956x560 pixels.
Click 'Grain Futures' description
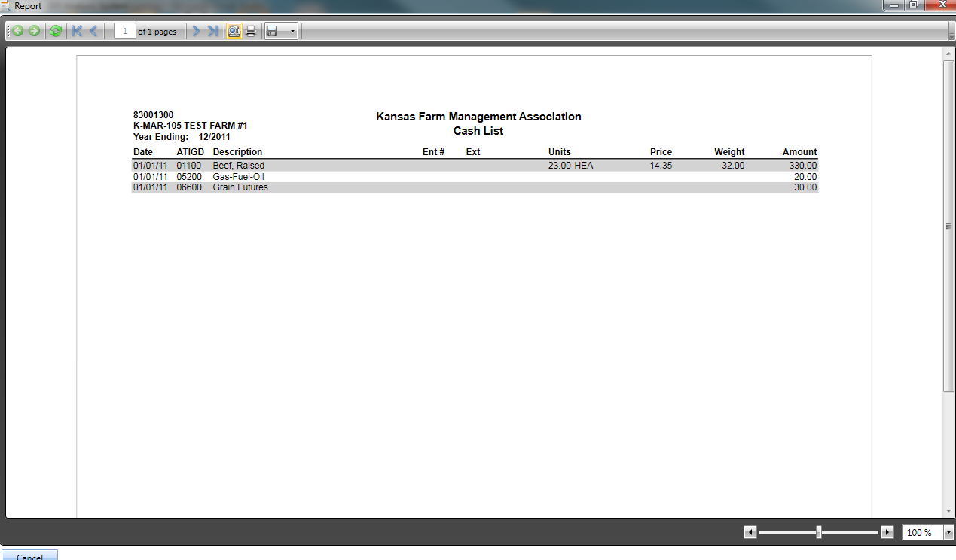pyautogui.click(x=240, y=187)
